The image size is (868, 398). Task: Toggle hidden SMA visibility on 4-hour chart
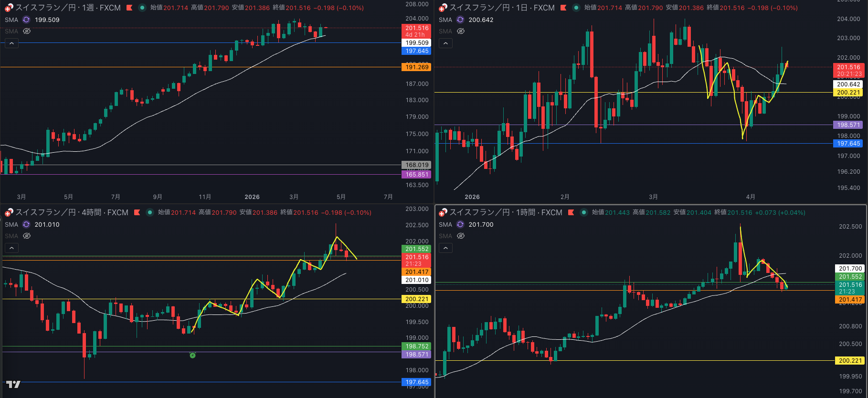(x=27, y=236)
